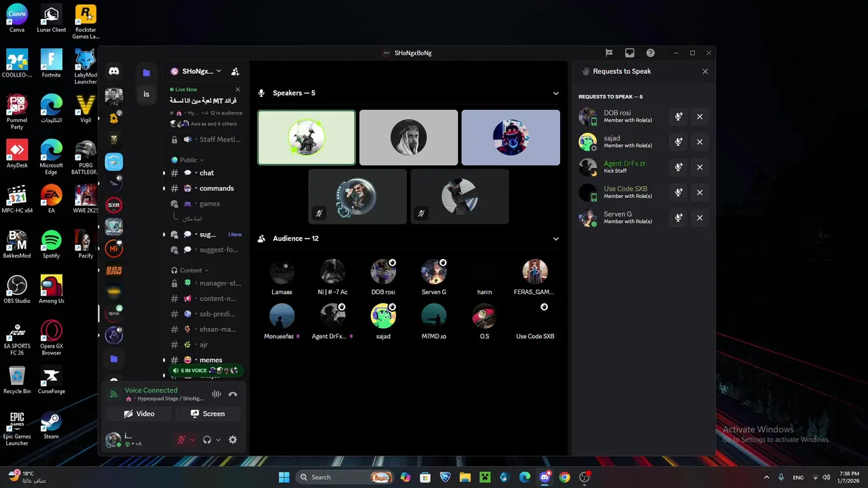Click the invite people icon beside server name
Viewport: 868px width, 488px height.
point(235,71)
